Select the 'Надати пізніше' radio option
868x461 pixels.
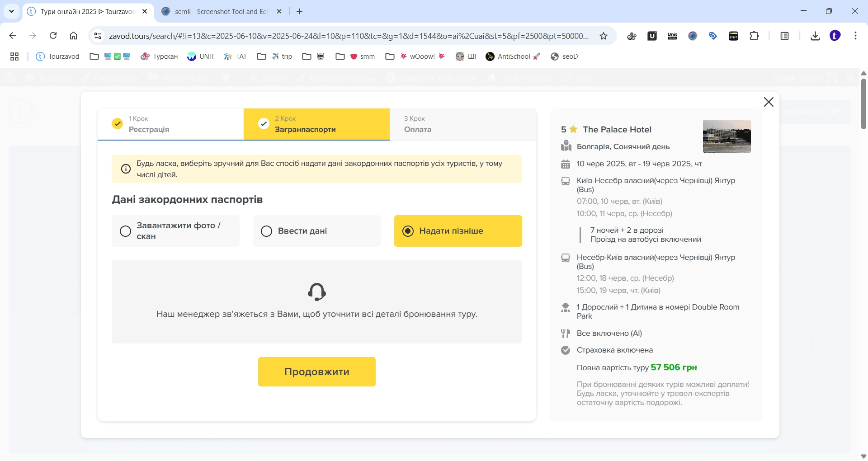[x=408, y=231]
